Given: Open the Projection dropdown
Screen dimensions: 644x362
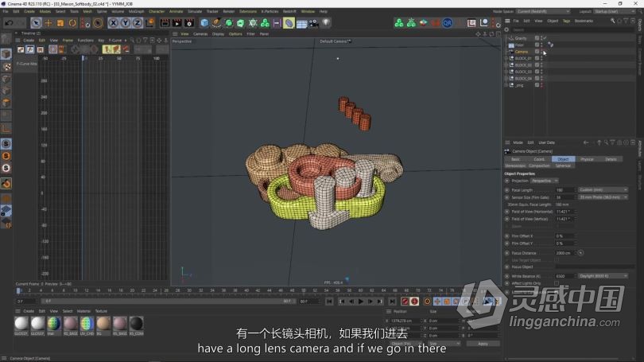Looking at the screenshot, I should point(544,181).
